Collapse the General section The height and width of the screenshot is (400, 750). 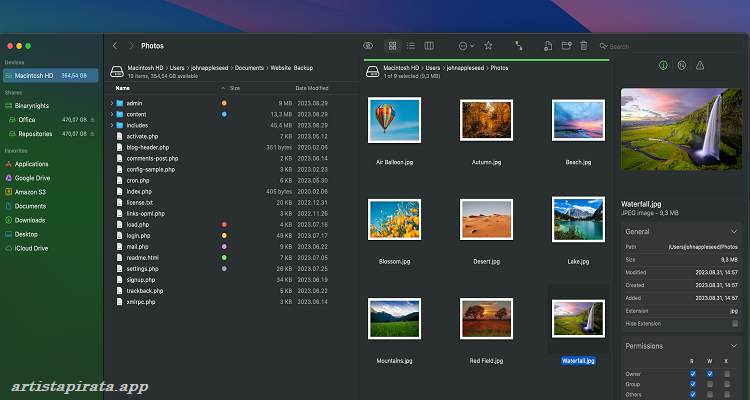[735, 231]
